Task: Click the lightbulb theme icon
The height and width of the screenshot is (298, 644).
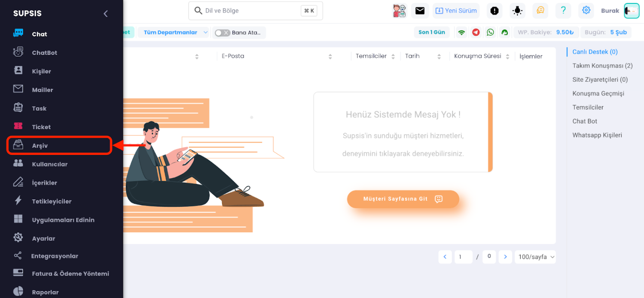Action: point(517,11)
